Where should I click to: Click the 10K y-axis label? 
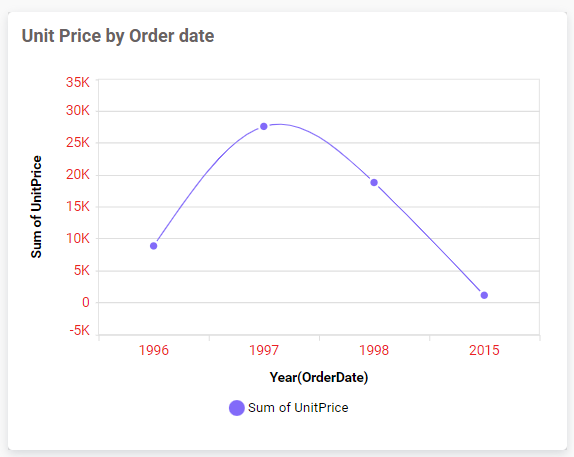coord(78,239)
